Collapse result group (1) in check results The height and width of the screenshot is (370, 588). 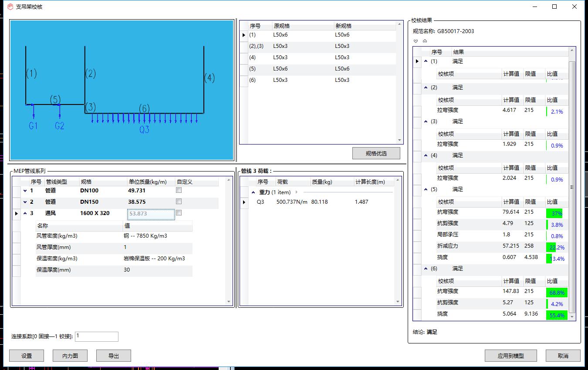point(426,61)
